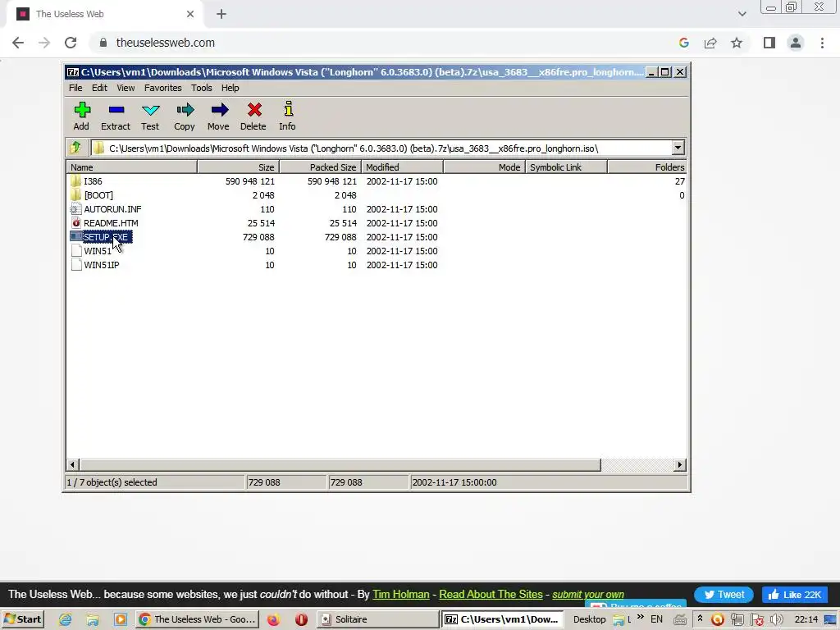Viewport: 840px width, 630px height.
Task: Select the AUTORUN.INF file
Action: tap(112, 209)
